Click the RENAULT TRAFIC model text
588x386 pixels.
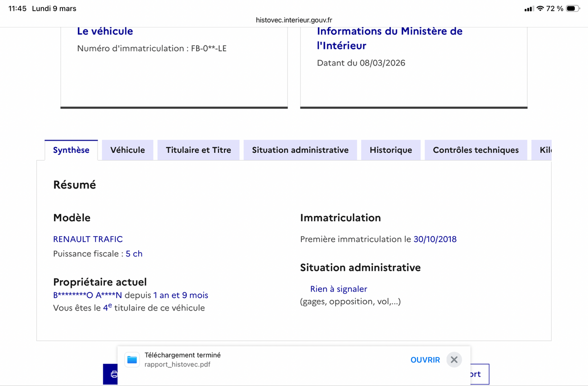click(x=88, y=239)
